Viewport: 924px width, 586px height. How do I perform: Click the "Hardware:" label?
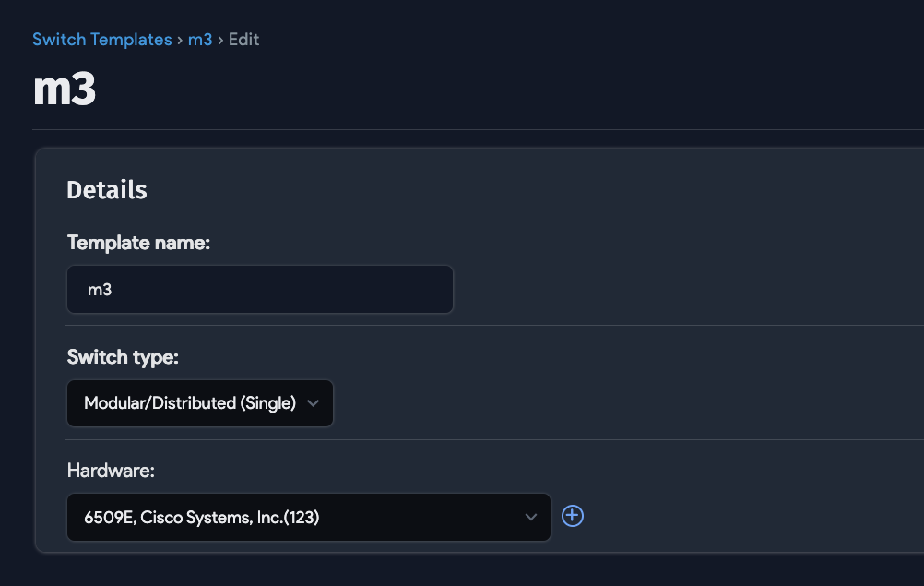coord(111,471)
